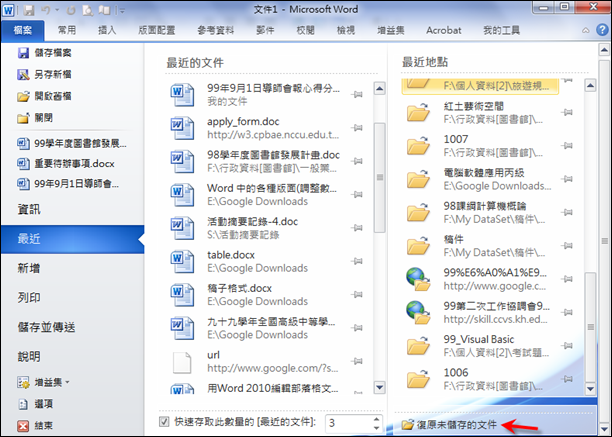The height and width of the screenshot is (437, 612).
Task: Pin 98學年度圖書館發展計畫.doc to list
Action: pyautogui.click(x=357, y=161)
